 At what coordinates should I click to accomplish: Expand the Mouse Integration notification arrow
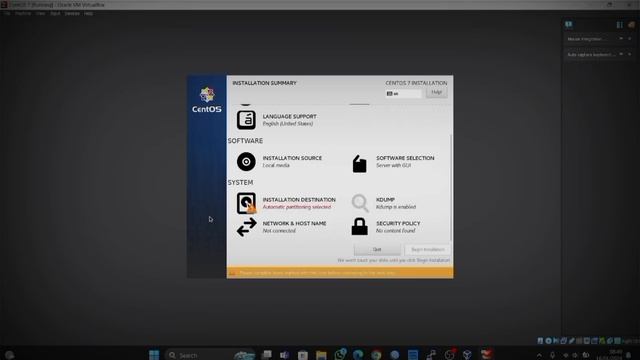(x=621, y=39)
